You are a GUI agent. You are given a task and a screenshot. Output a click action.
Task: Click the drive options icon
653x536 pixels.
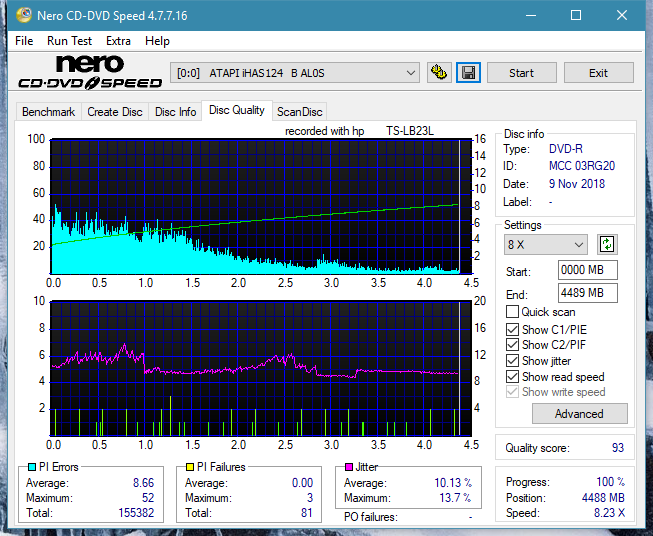(x=439, y=73)
